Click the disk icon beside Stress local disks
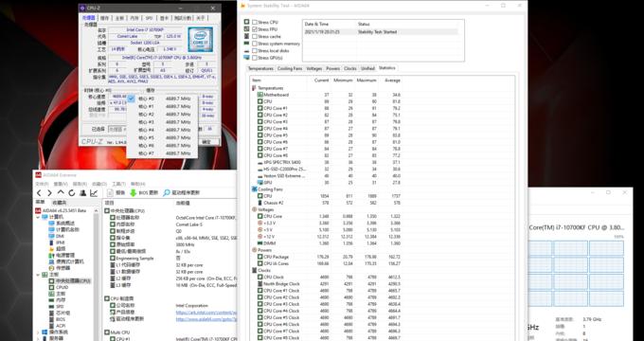The image size is (644, 341). [x=246, y=50]
